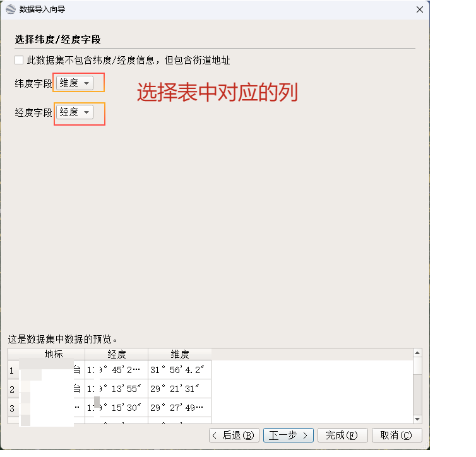Open the 经度字段 dropdown

click(x=74, y=112)
